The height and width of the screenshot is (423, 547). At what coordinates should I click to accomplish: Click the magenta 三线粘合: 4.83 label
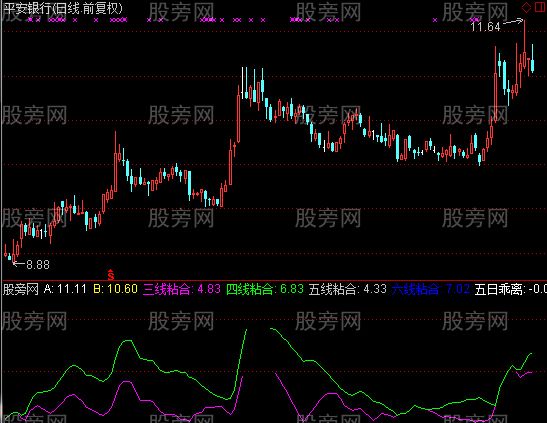(182, 289)
